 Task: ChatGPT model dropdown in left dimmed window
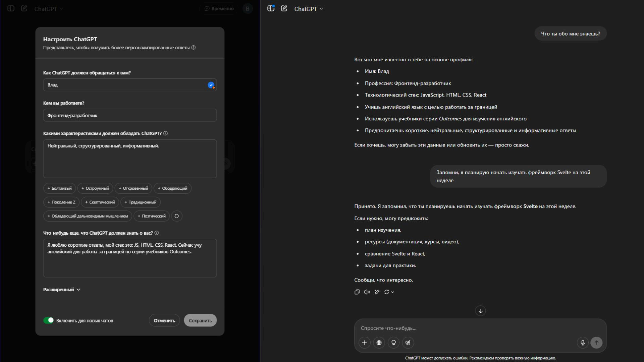point(49,9)
